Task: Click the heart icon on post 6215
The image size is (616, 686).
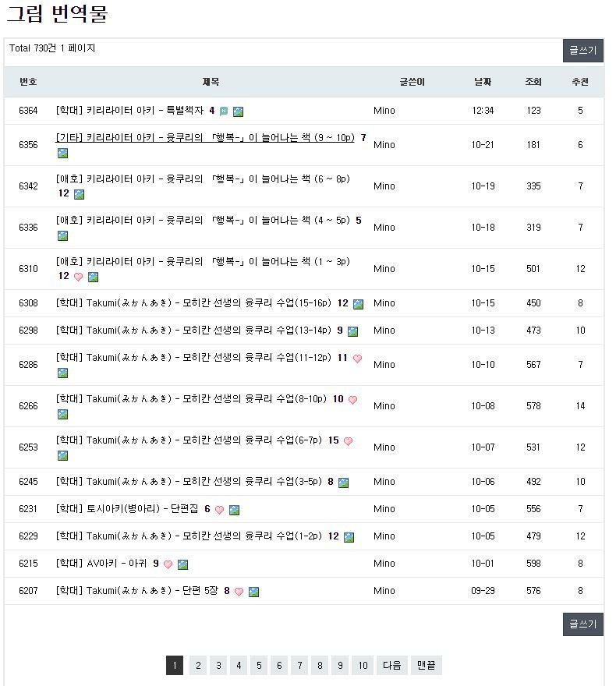Action: pyautogui.click(x=168, y=564)
